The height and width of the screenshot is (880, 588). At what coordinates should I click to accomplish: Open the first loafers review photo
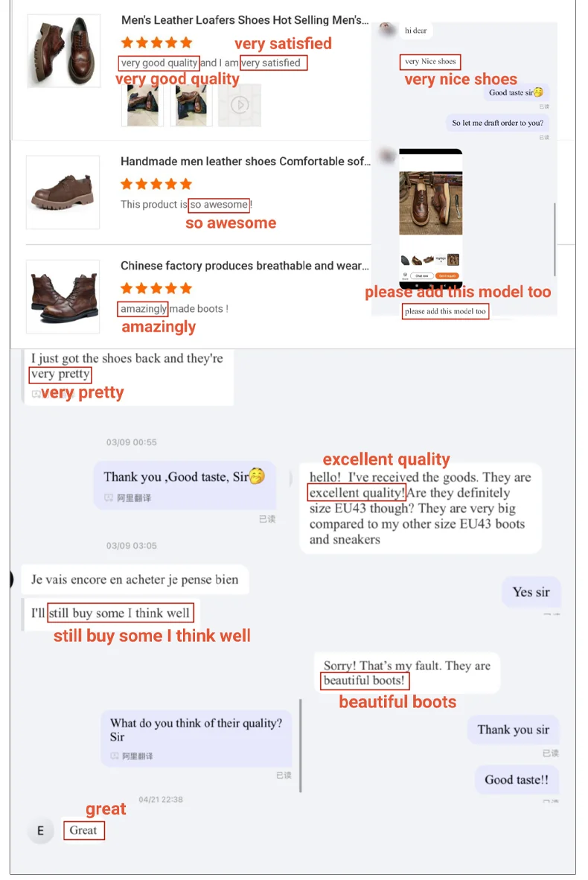click(142, 105)
